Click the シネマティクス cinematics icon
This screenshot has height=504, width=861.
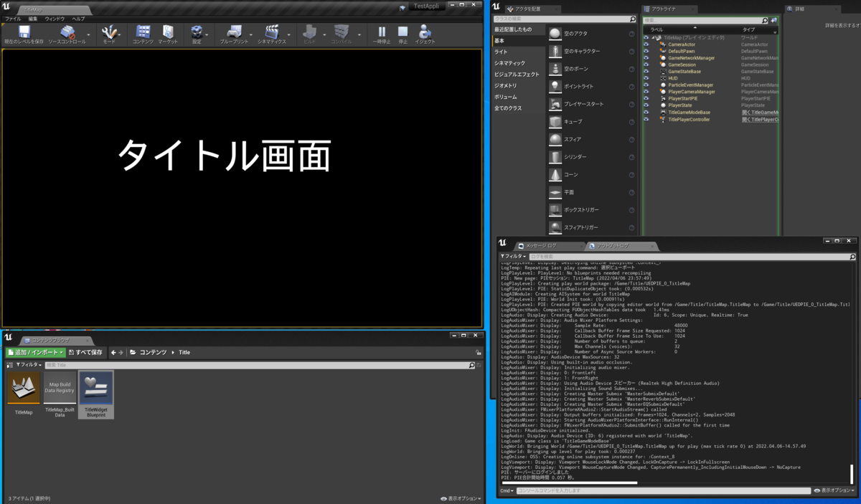pos(272,34)
